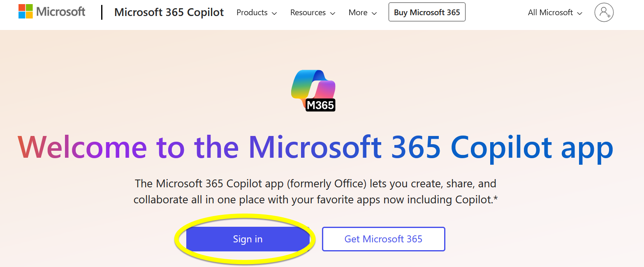Click the Microsoft wordmark text

click(61, 12)
